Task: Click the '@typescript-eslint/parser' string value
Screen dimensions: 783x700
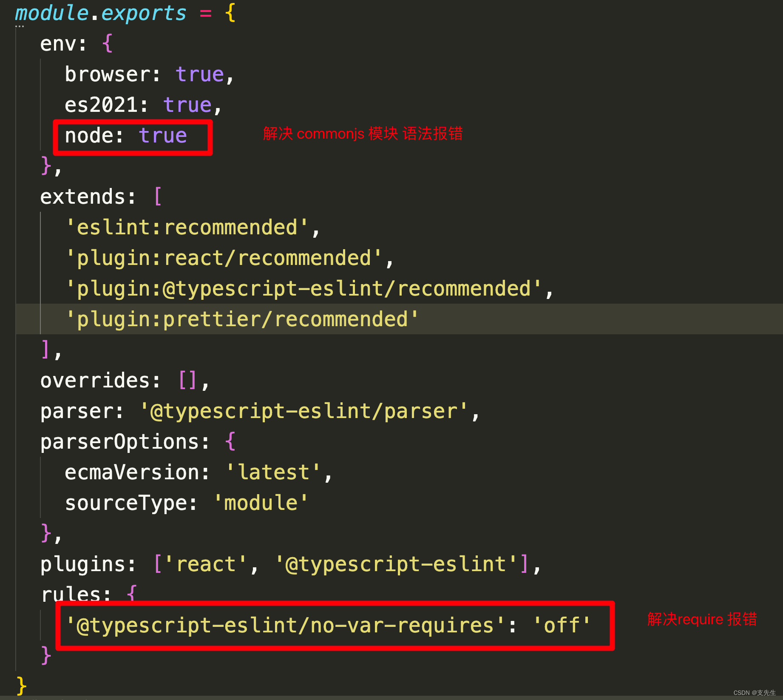Action: (304, 411)
